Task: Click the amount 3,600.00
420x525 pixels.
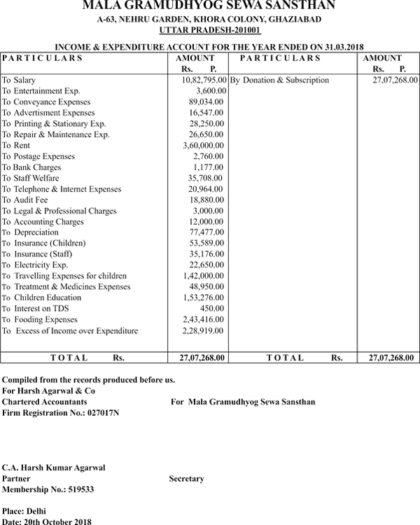Action: click(211, 91)
